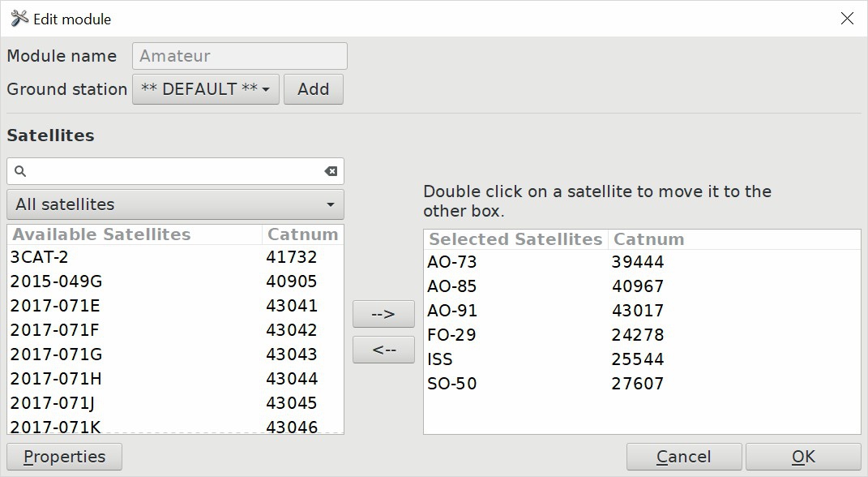
Task: Click the Module name text field
Action: (239, 56)
